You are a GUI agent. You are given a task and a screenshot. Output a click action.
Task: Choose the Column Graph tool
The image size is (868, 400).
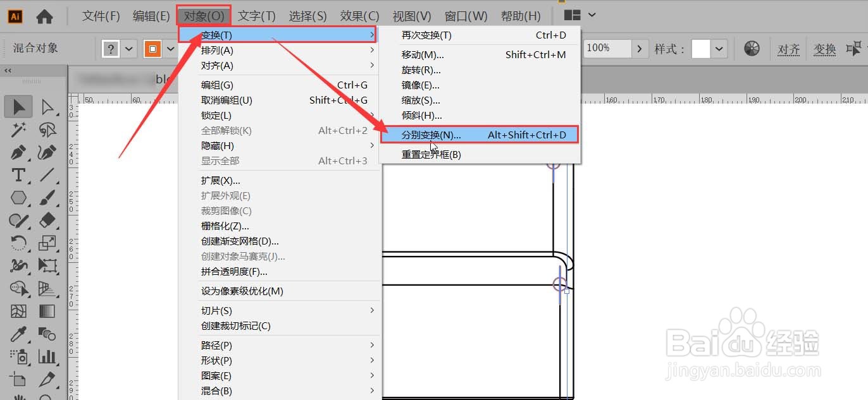(49, 356)
